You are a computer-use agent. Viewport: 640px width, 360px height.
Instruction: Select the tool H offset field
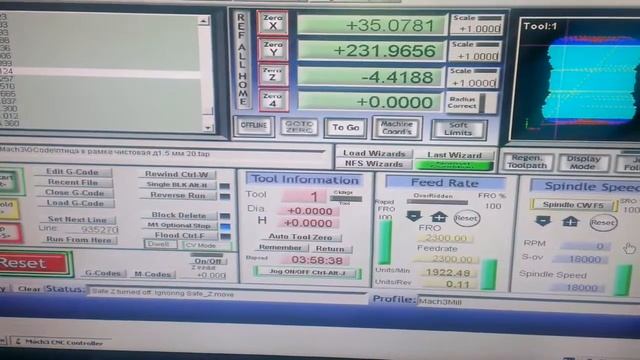pos(309,223)
